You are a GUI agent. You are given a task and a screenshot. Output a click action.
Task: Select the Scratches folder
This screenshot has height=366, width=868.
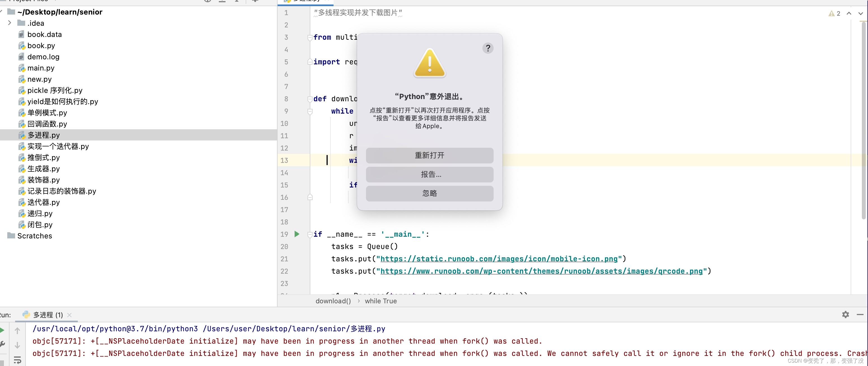tap(34, 236)
